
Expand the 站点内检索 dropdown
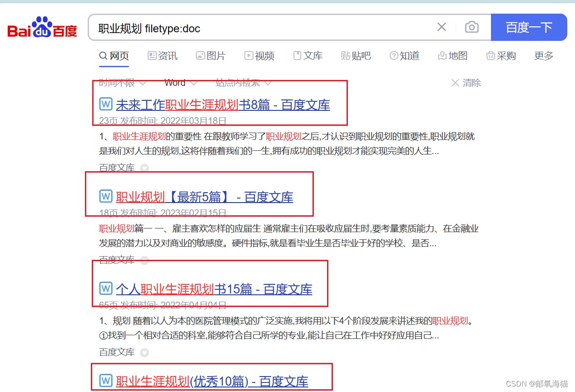click(x=244, y=83)
